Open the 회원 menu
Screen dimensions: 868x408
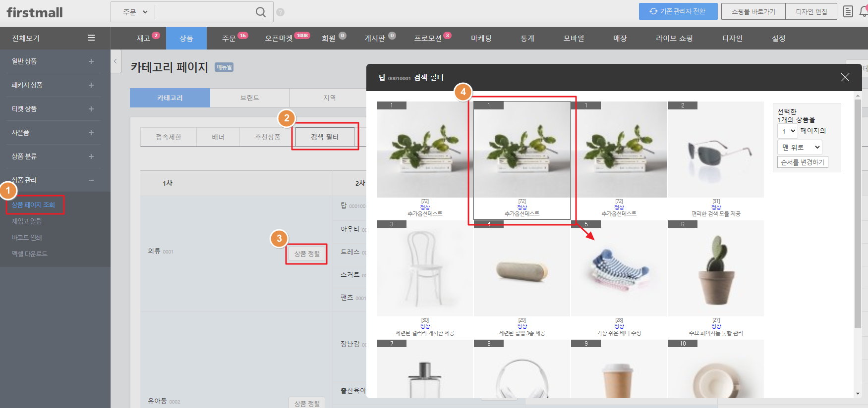[x=329, y=38]
